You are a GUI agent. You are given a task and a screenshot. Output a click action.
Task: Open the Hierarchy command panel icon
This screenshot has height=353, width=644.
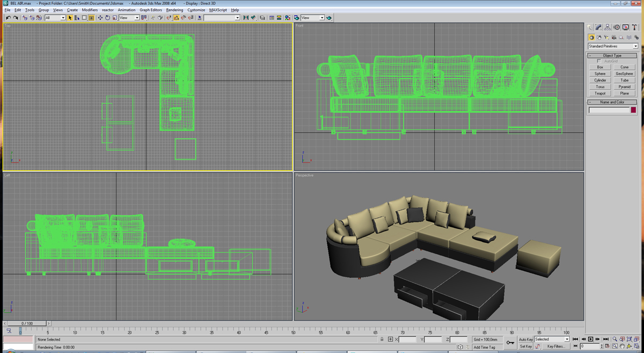click(x=608, y=27)
